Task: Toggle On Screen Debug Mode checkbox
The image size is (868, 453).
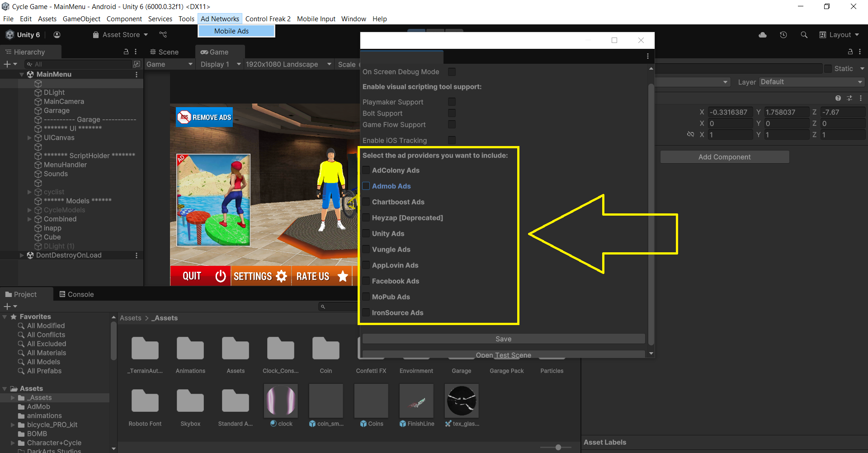Action: point(452,71)
